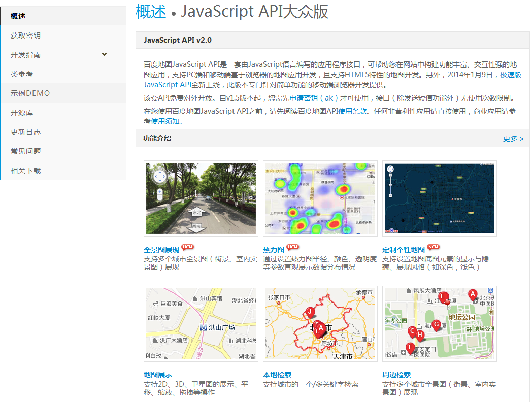The image size is (532, 402).
Task: Click marker H on 周边检索 map
Action: [420, 336]
